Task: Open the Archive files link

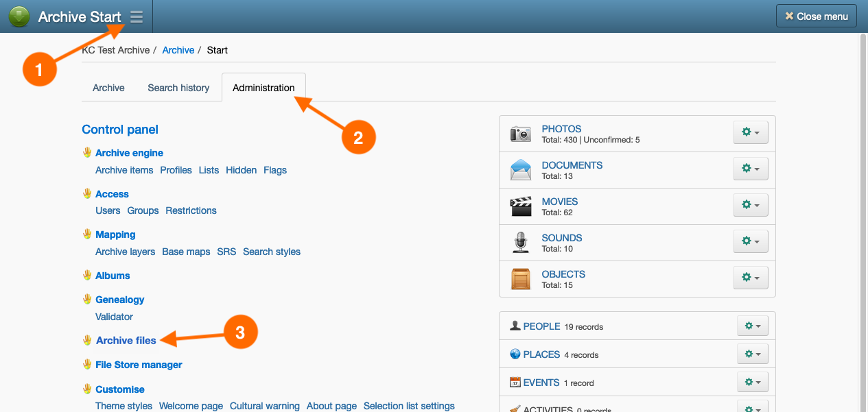Action: point(126,341)
